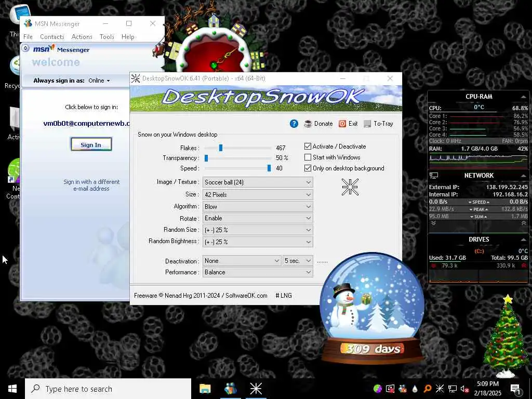The width and height of the screenshot is (532, 399).
Task: Click the Donate coffee cup icon
Action: tap(308, 124)
